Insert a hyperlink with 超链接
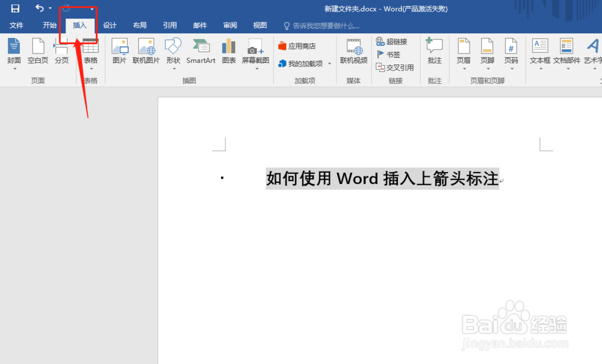This screenshot has width=602, height=364. click(x=392, y=42)
